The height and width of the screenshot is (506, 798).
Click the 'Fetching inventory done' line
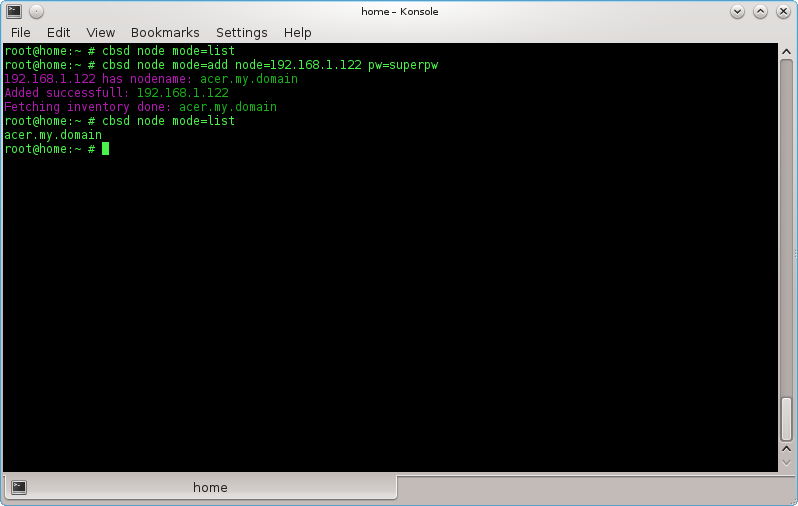coord(140,107)
